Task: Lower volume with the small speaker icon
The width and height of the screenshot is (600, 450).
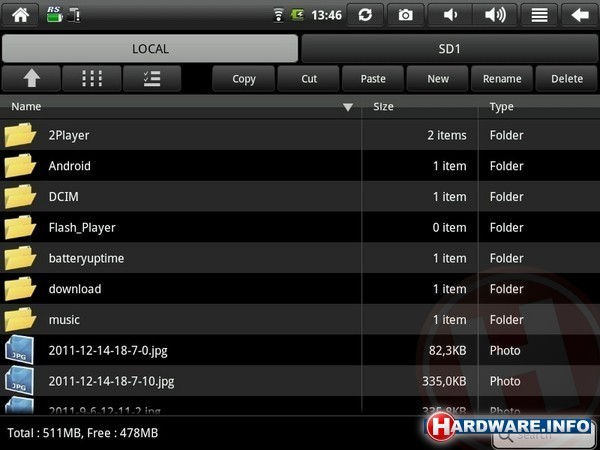Action: click(x=449, y=15)
